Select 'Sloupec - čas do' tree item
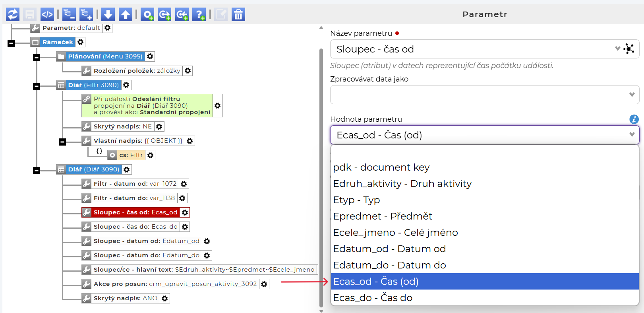 click(x=135, y=227)
